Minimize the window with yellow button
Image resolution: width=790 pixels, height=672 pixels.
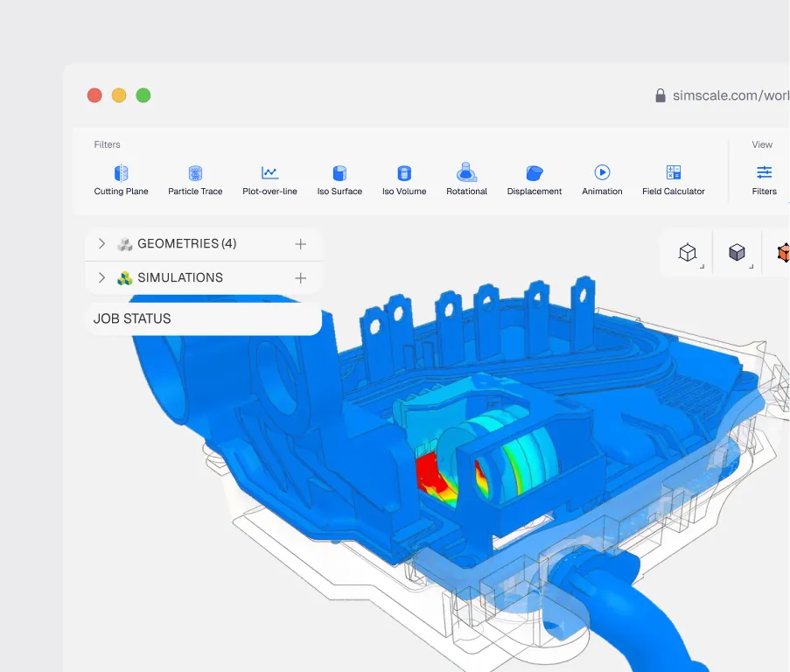click(x=119, y=95)
